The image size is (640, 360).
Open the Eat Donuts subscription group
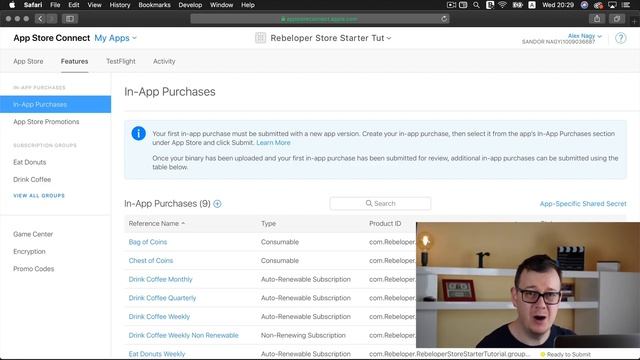(x=29, y=162)
